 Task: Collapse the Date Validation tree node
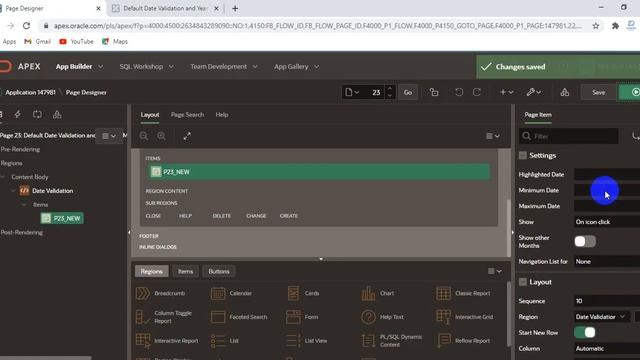tap(13, 191)
